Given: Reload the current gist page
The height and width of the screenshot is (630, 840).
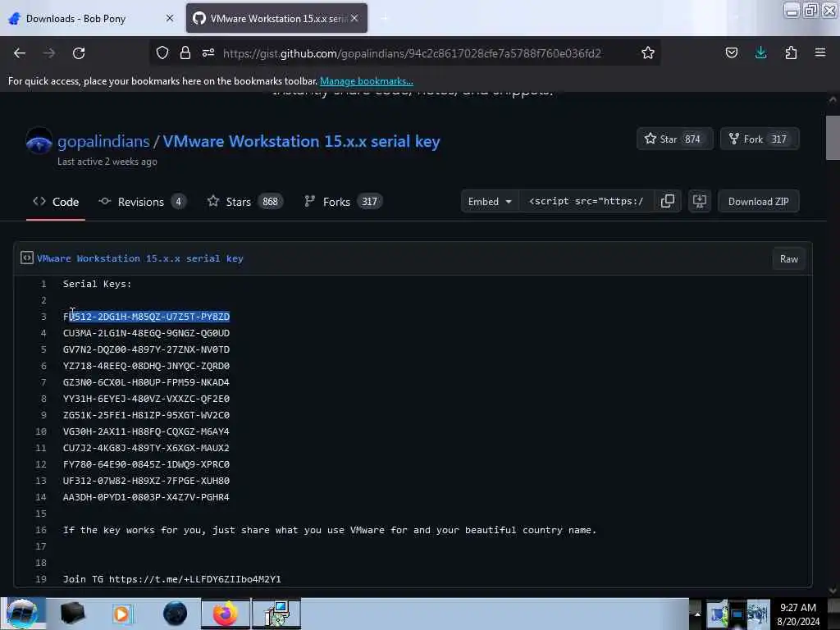Looking at the screenshot, I should (x=79, y=53).
